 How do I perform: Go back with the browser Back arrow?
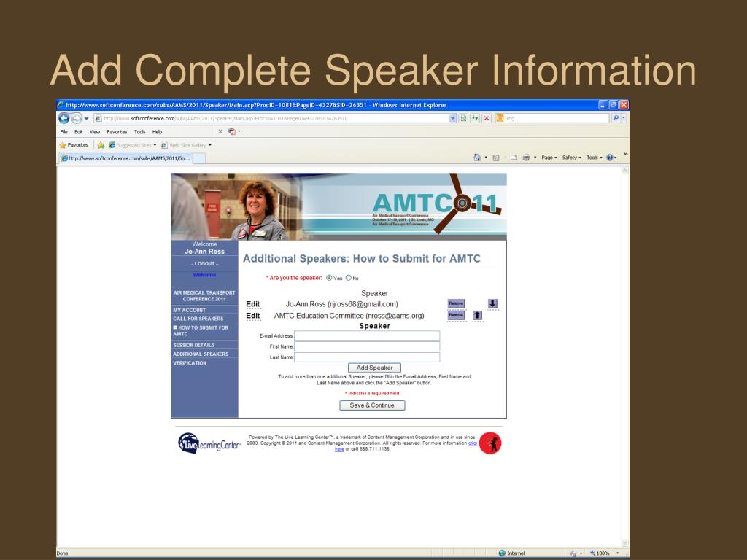[64, 118]
